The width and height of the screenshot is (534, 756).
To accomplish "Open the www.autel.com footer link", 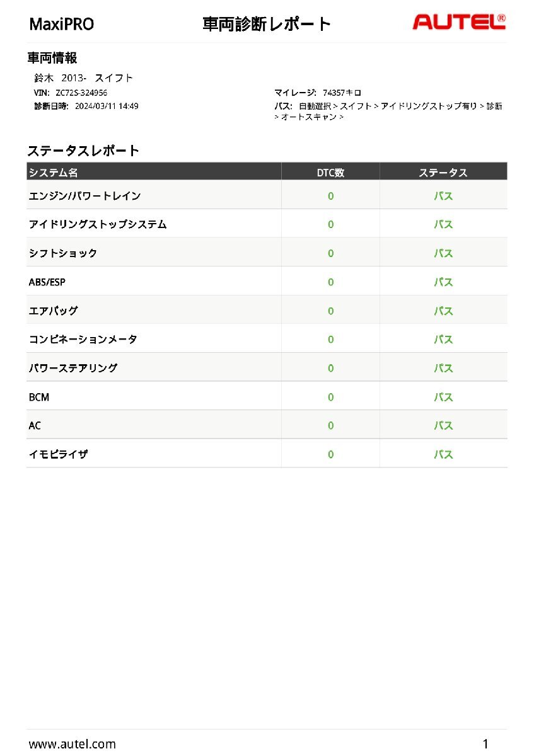I will click(72, 744).
